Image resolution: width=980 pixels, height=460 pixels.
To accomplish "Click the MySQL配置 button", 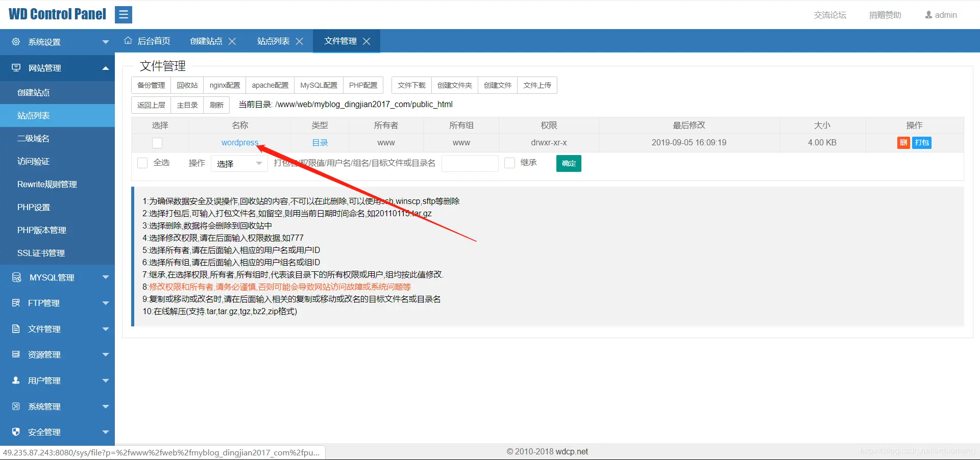I will coord(318,85).
